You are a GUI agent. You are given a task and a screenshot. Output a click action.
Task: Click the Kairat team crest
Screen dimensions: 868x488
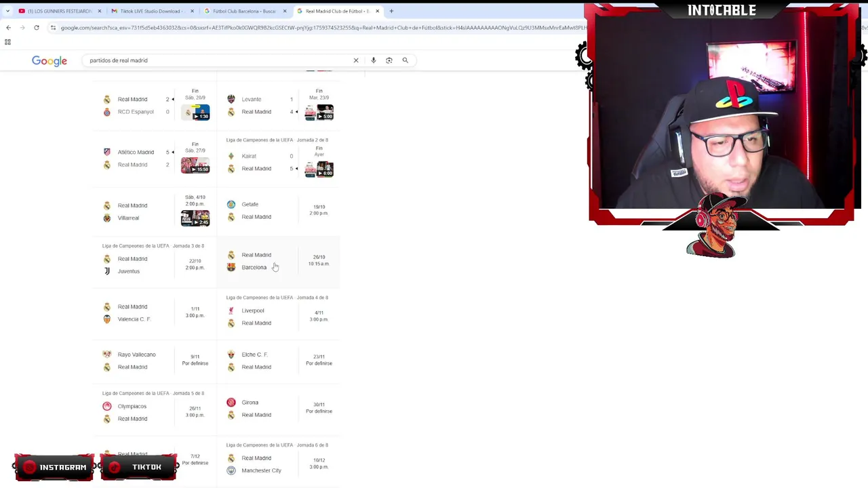(x=231, y=156)
